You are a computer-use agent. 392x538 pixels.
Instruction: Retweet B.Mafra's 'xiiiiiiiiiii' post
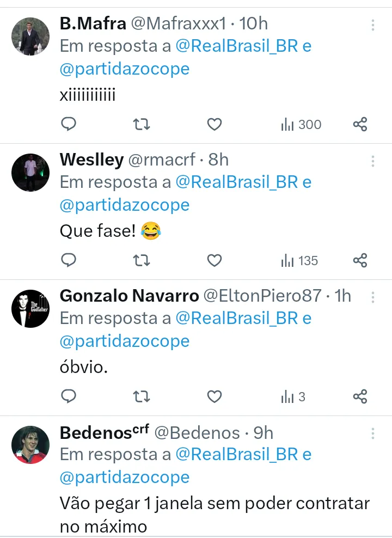(142, 125)
